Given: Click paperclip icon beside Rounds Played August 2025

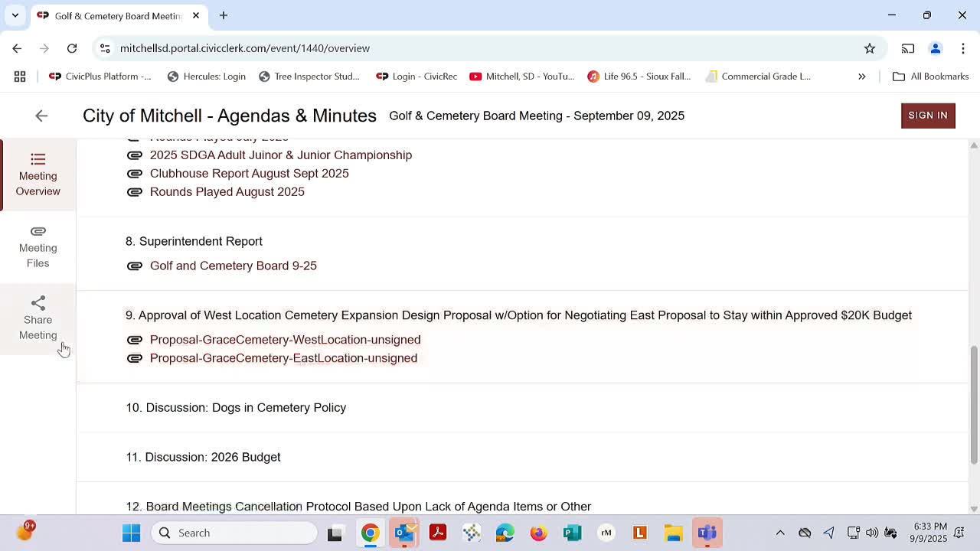Looking at the screenshot, I should [x=135, y=192].
